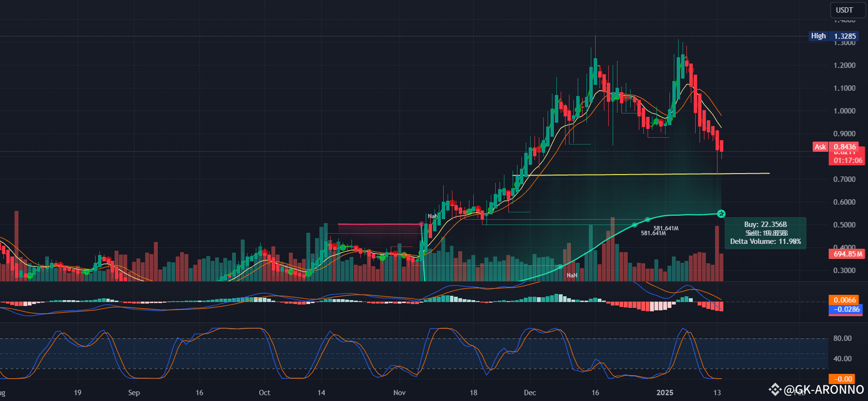The height and width of the screenshot is (401, 868).
Task: Click the 0.3000 price axis label
Action: tap(844, 271)
